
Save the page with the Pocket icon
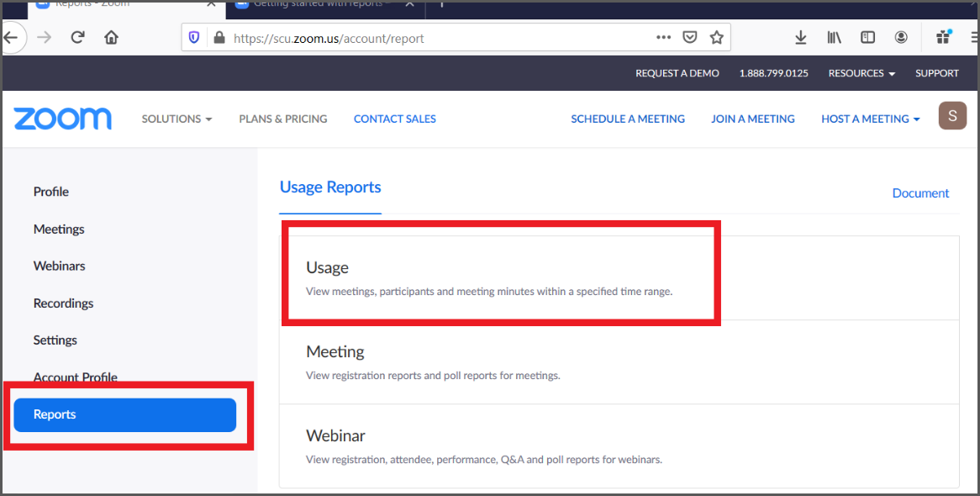pyautogui.click(x=690, y=37)
